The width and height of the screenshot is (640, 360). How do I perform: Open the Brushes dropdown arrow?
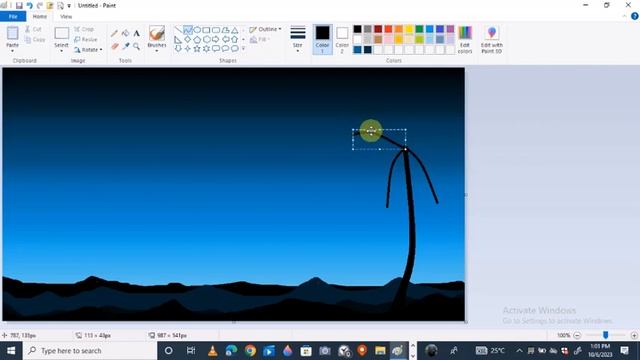tap(157, 51)
